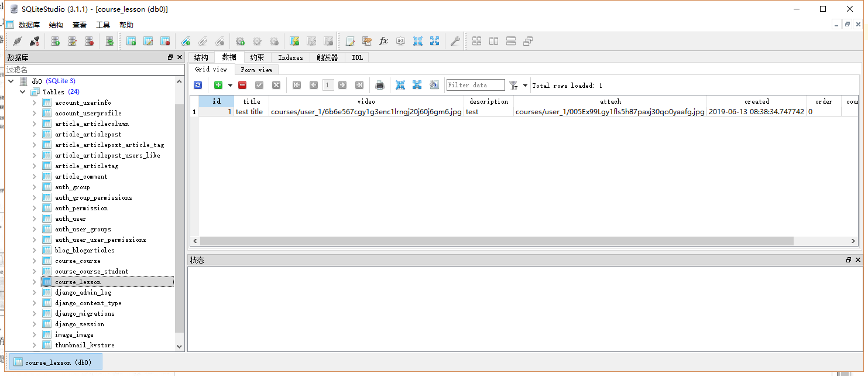
Task: Remove the database toolbar icon
Action: [90, 41]
